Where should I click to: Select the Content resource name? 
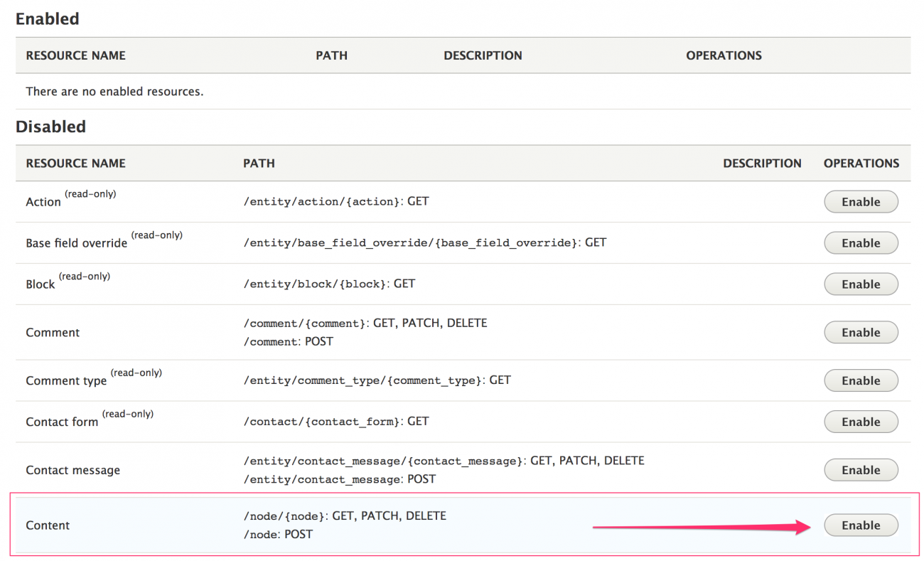[48, 525]
